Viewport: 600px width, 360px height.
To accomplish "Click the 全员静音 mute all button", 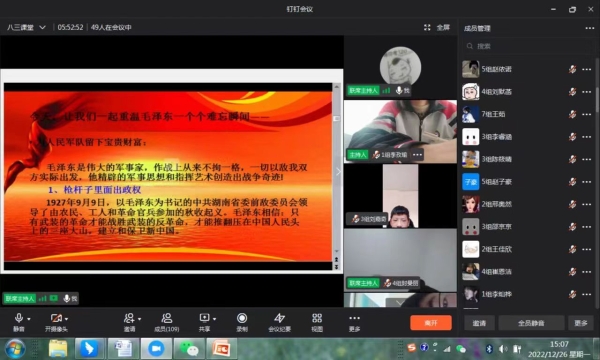I will (x=531, y=323).
